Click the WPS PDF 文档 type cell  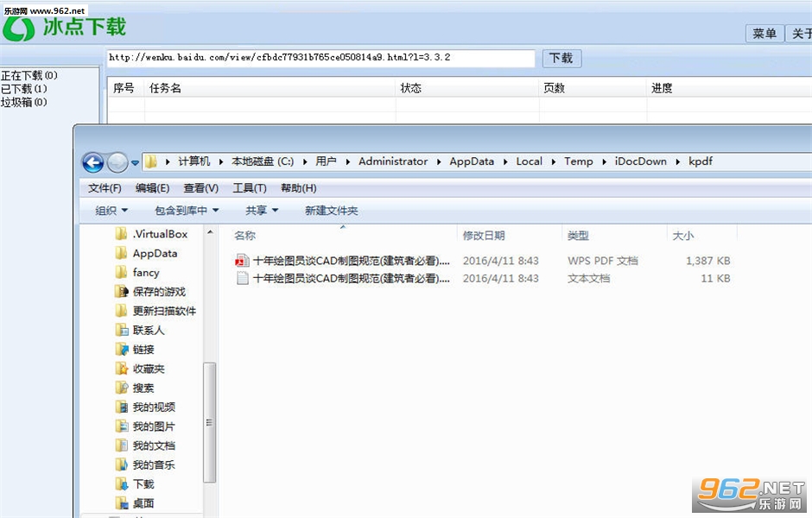[603, 260]
